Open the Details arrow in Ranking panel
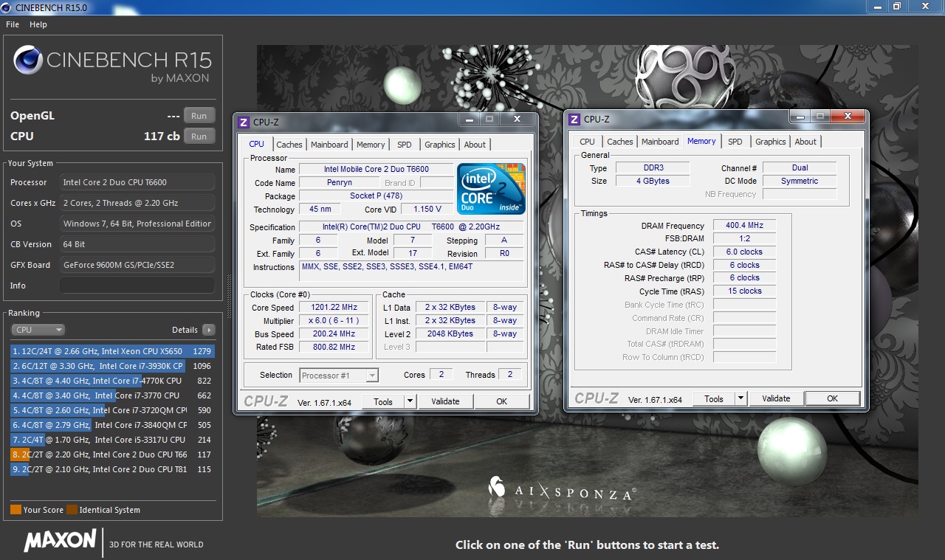This screenshot has height=560, width=945. pos(208,330)
